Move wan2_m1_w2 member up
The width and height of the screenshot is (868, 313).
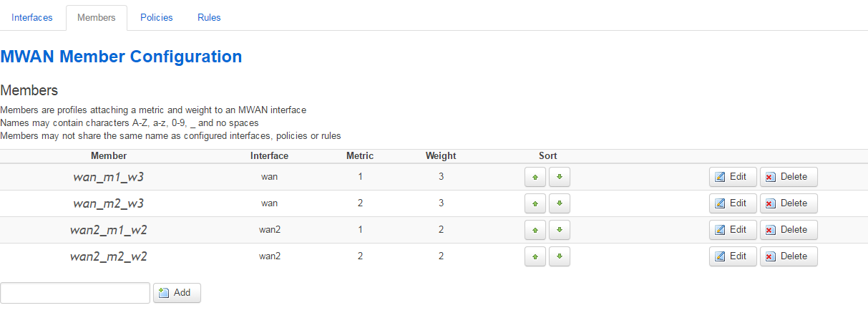pos(535,230)
